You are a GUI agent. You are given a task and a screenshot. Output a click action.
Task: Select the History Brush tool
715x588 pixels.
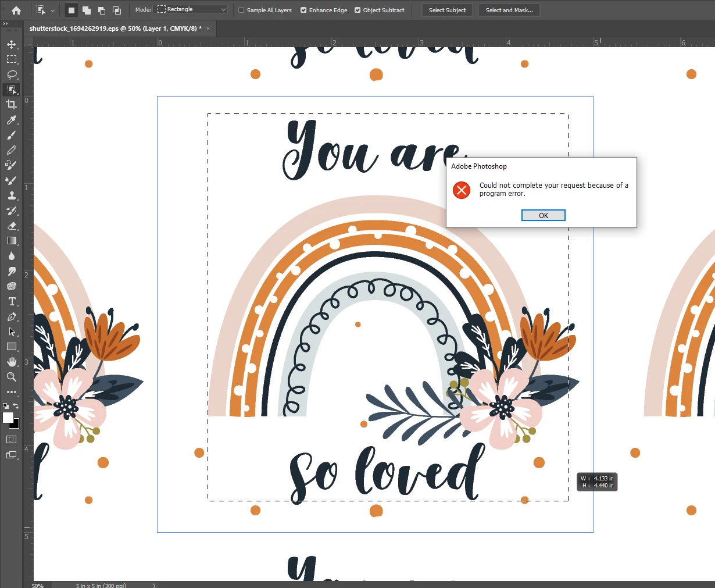coord(11,211)
